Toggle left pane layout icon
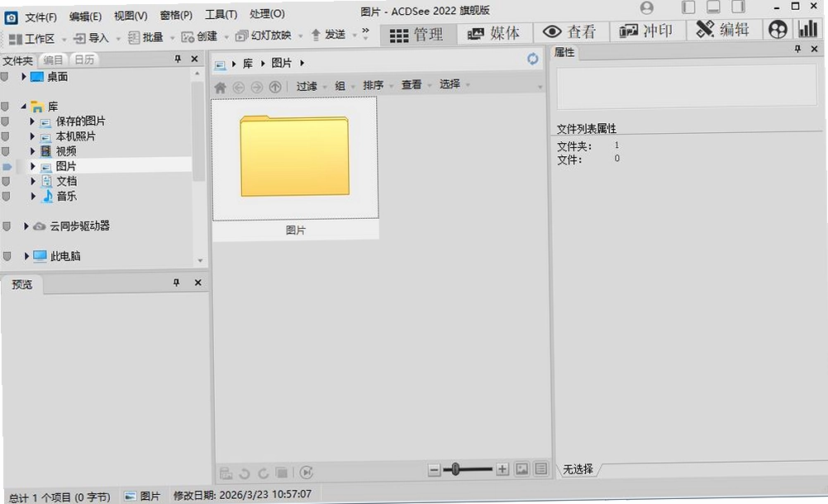This screenshot has width=828, height=504. 688,7
